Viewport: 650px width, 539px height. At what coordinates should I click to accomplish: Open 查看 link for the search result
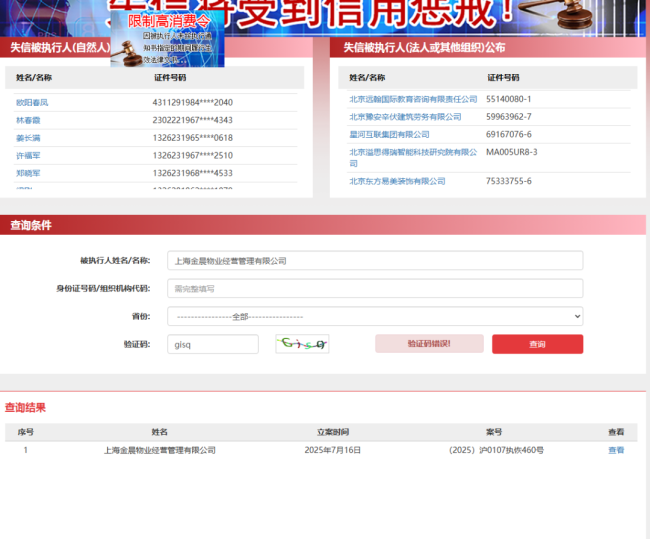point(616,450)
